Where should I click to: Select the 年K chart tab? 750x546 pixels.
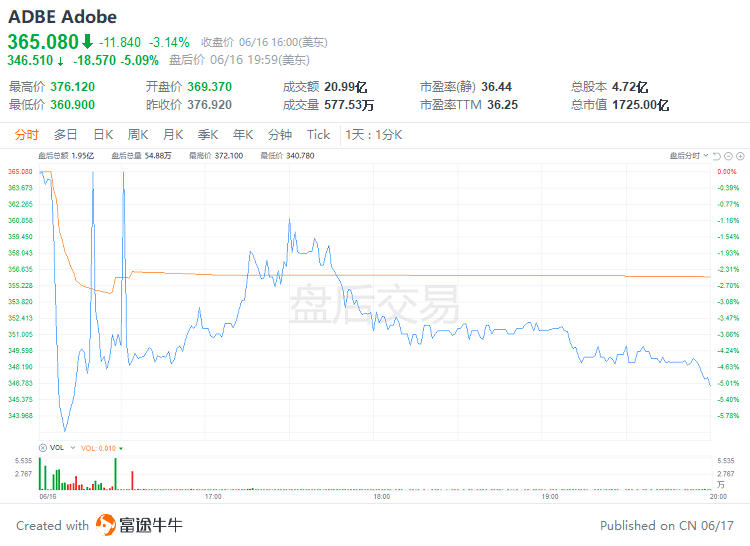(x=243, y=135)
